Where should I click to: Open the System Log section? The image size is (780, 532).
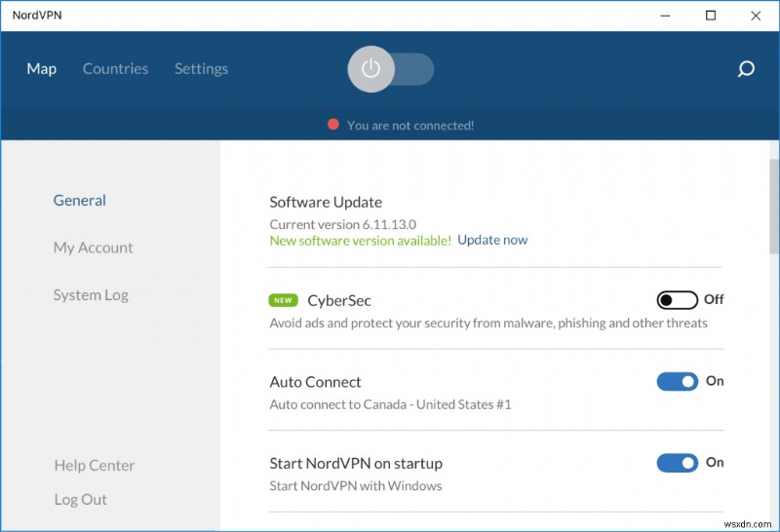pyautogui.click(x=91, y=295)
